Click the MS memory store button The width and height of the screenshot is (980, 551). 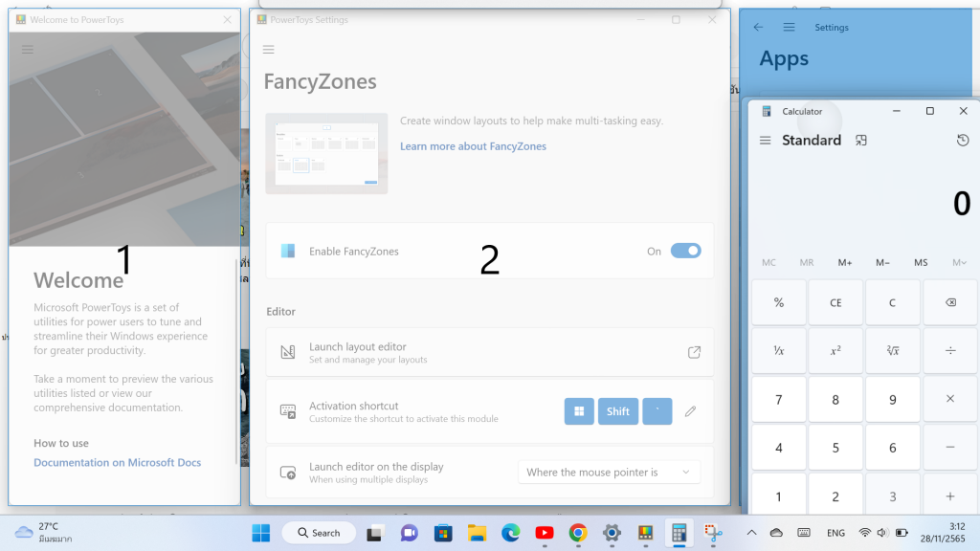click(921, 262)
